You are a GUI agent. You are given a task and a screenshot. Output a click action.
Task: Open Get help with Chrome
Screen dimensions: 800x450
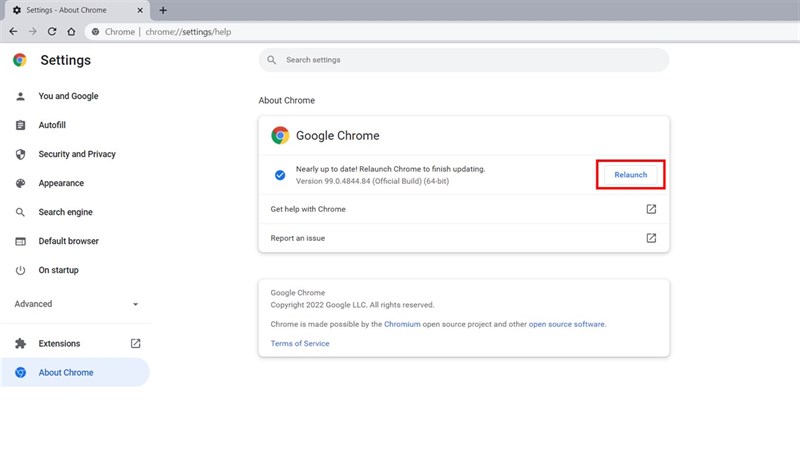pyautogui.click(x=464, y=209)
